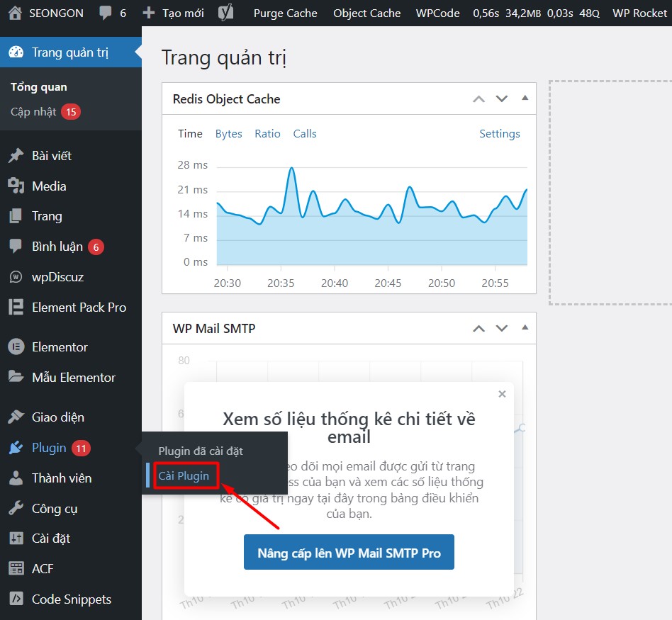Screen dimensions: 672x620
Task: Click the Trang quản trị dashboard gauge icon
Action: tap(16, 52)
